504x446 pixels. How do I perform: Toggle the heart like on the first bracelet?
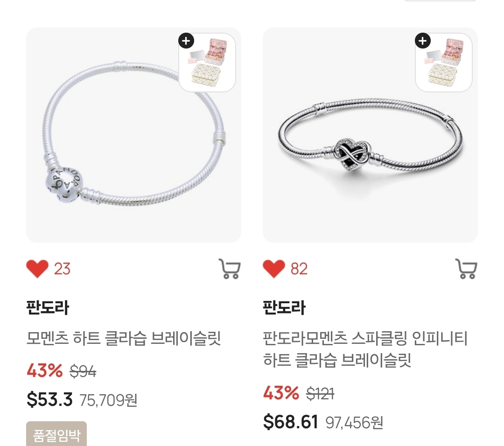(x=37, y=269)
